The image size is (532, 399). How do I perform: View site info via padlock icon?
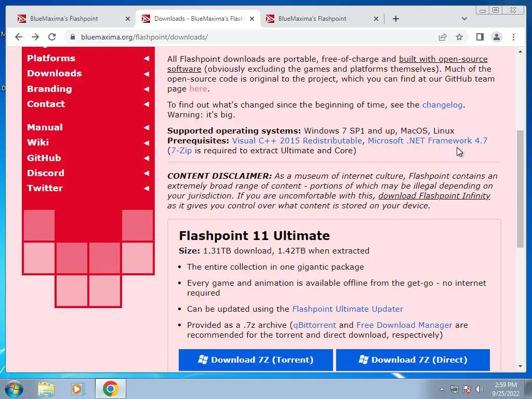pos(72,37)
